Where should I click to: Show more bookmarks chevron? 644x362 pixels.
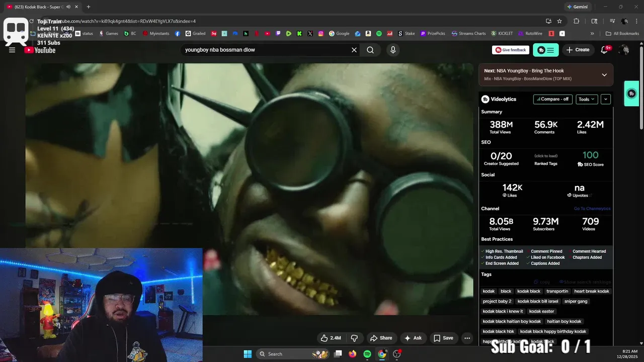592,34
